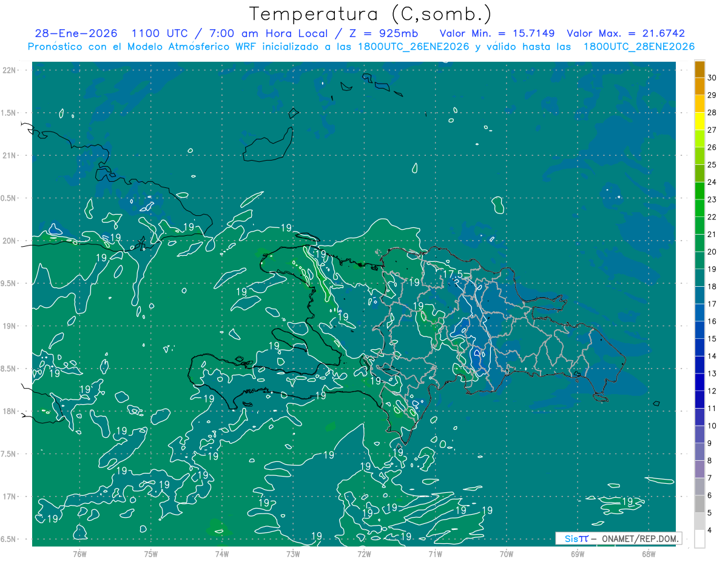
Task: Click '1800UTC_28ENE2026' valid-until time
Action: [638, 47]
